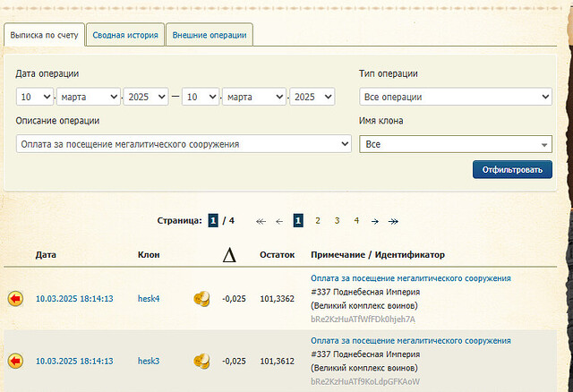Screen dimensions: 573x392
Task: Open the end year dropdown showing 2025
Action: [312, 97]
